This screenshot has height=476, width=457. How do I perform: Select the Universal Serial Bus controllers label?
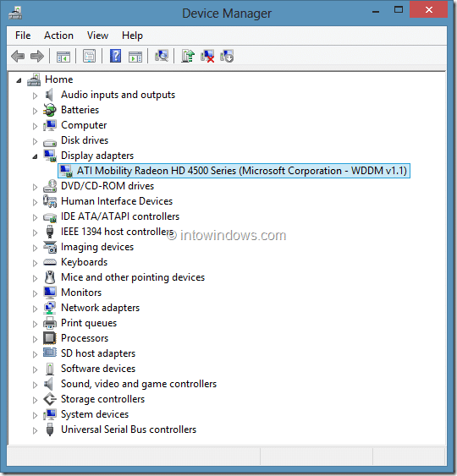pos(129,429)
